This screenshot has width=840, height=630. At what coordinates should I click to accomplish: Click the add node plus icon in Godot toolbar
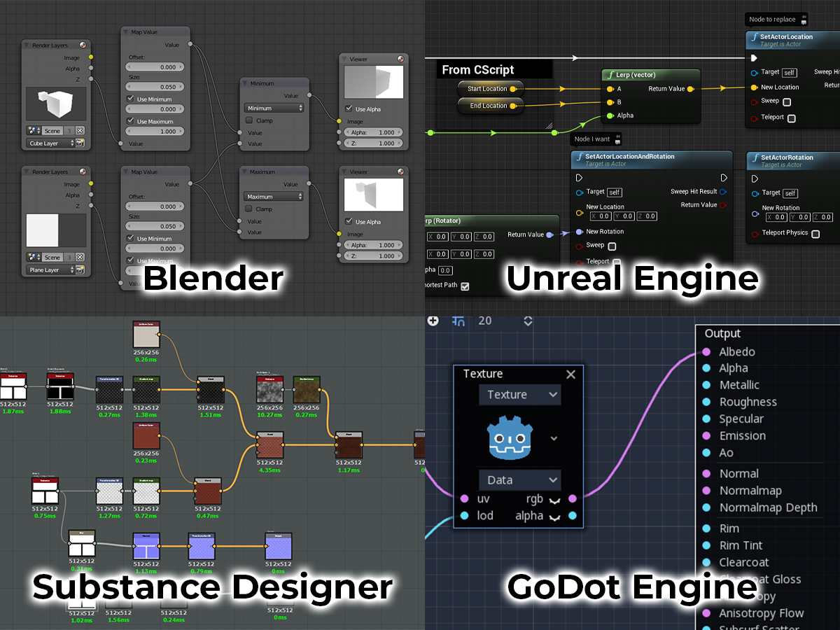(x=433, y=321)
